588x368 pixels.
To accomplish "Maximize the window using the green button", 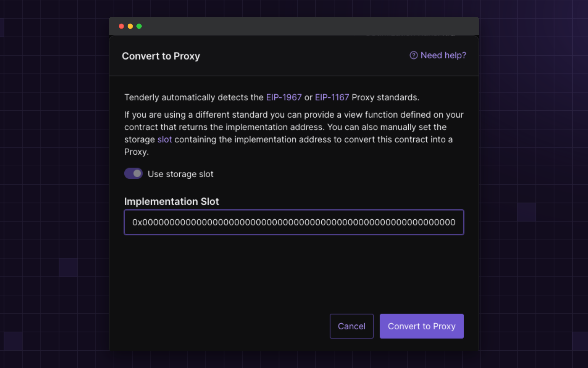I will (x=139, y=26).
